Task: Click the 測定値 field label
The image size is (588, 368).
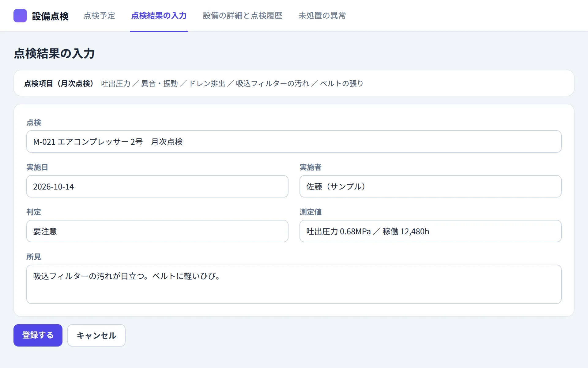Action: click(310, 212)
